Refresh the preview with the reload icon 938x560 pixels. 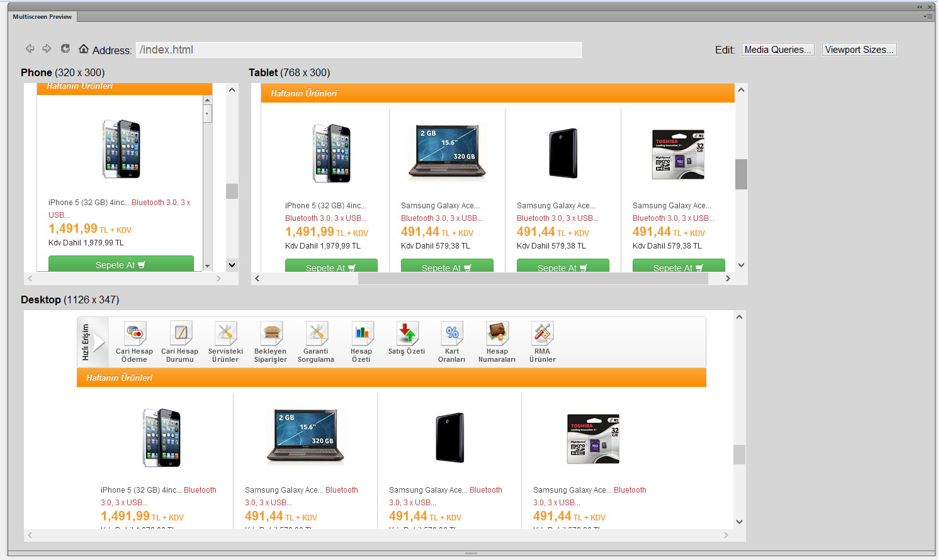[x=65, y=48]
